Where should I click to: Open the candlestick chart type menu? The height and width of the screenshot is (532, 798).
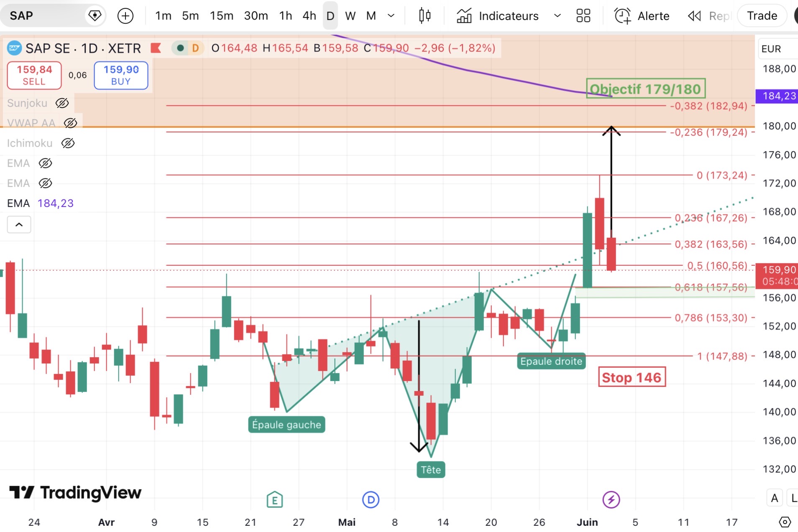[425, 16]
